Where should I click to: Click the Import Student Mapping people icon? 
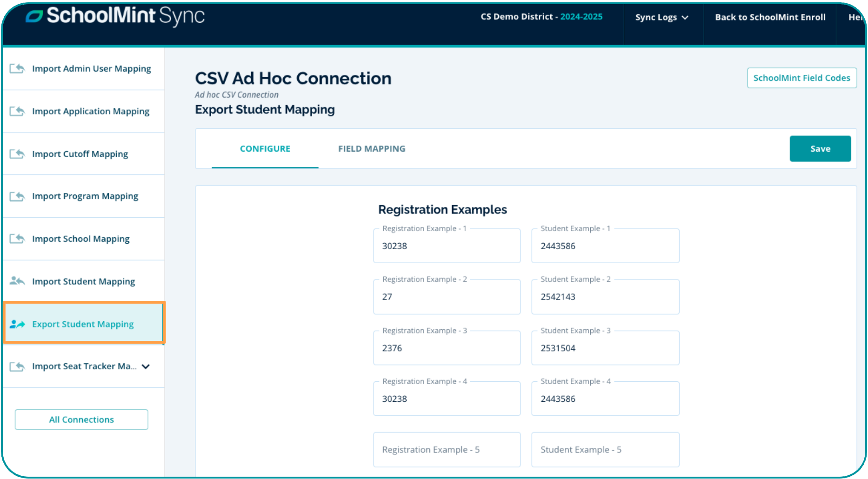(x=17, y=281)
